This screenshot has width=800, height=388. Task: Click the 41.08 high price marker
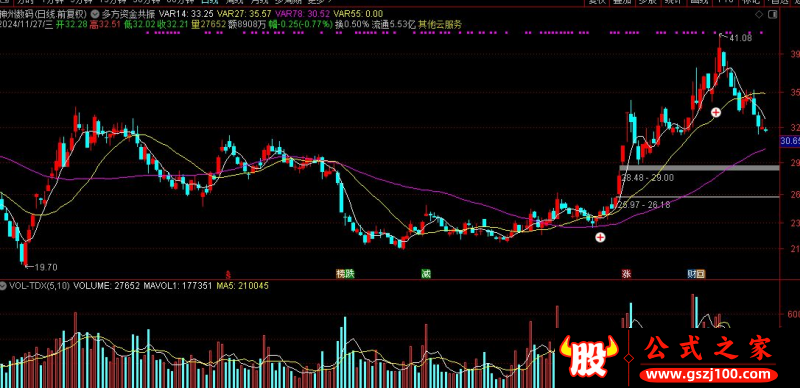pyautogui.click(x=740, y=38)
